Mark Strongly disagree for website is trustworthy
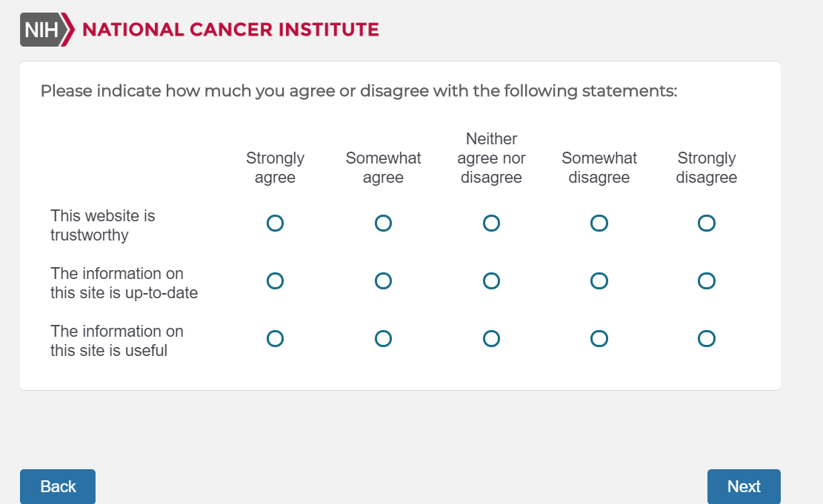Image resolution: width=823 pixels, height=504 pixels. (x=707, y=224)
